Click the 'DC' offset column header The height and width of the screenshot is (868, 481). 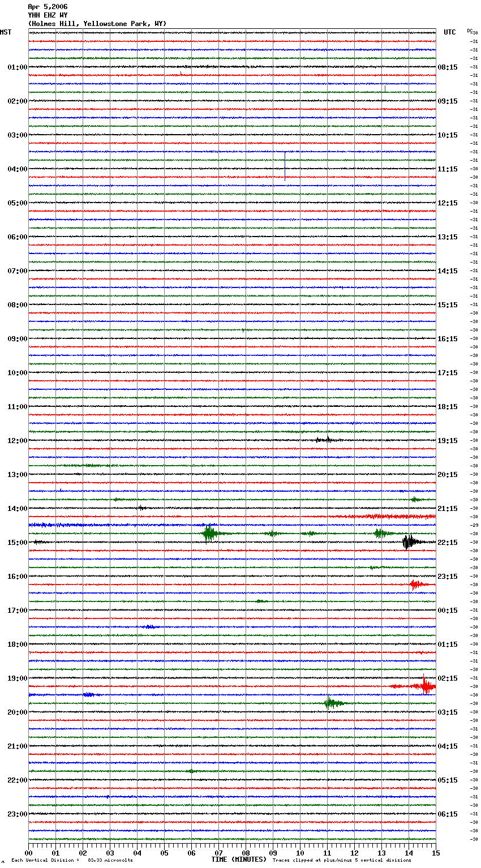[470, 31]
